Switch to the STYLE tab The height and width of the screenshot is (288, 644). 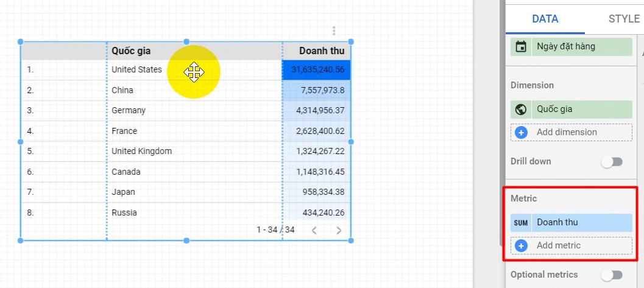[x=624, y=19]
